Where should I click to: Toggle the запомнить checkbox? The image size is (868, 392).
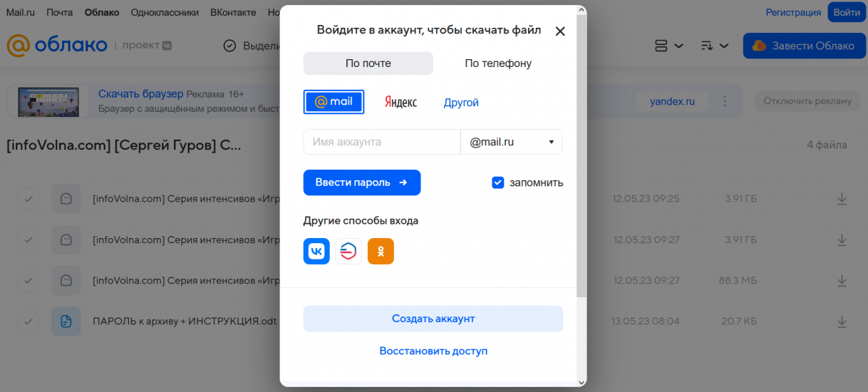coord(498,182)
